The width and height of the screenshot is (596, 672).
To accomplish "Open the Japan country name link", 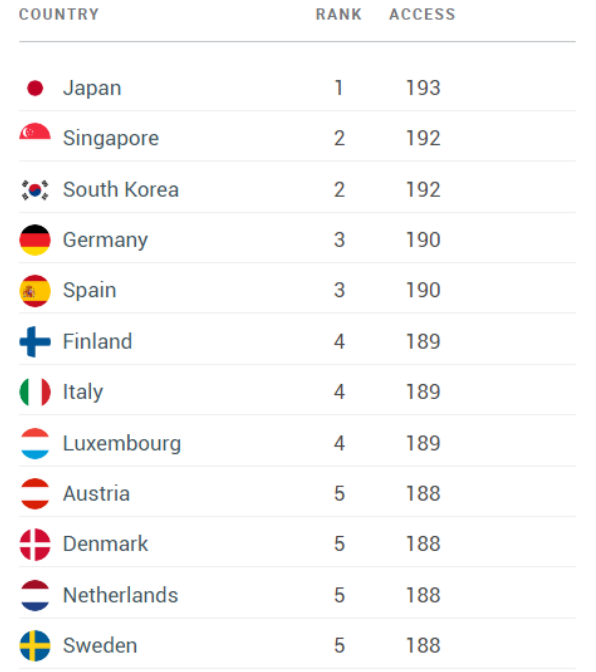I will coord(92,89).
